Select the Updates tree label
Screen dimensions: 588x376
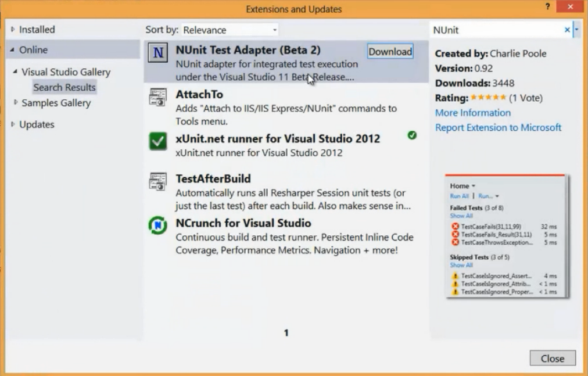click(x=37, y=124)
